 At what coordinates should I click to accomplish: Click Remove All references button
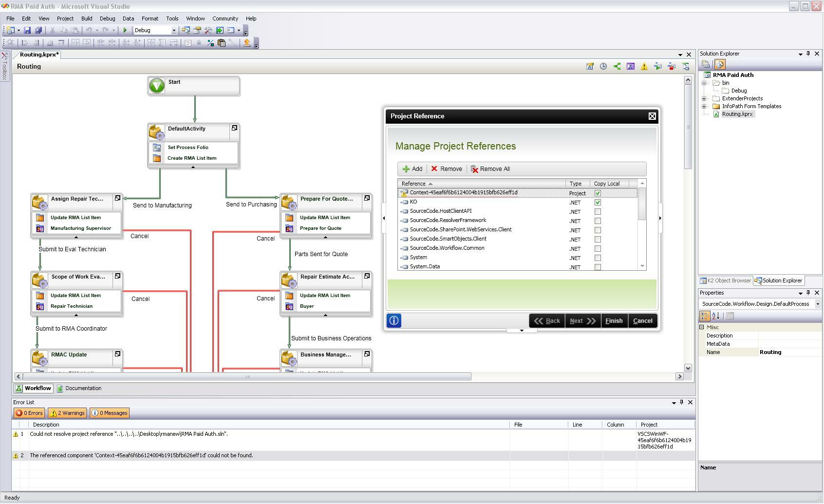tap(490, 169)
